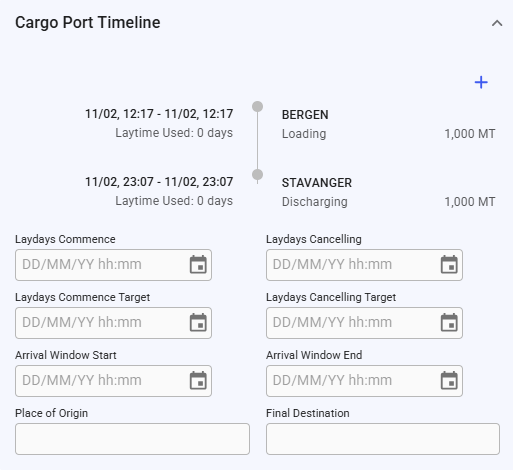The image size is (513, 470).
Task: Select the BERGEN port name
Action: [x=305, y=115]
